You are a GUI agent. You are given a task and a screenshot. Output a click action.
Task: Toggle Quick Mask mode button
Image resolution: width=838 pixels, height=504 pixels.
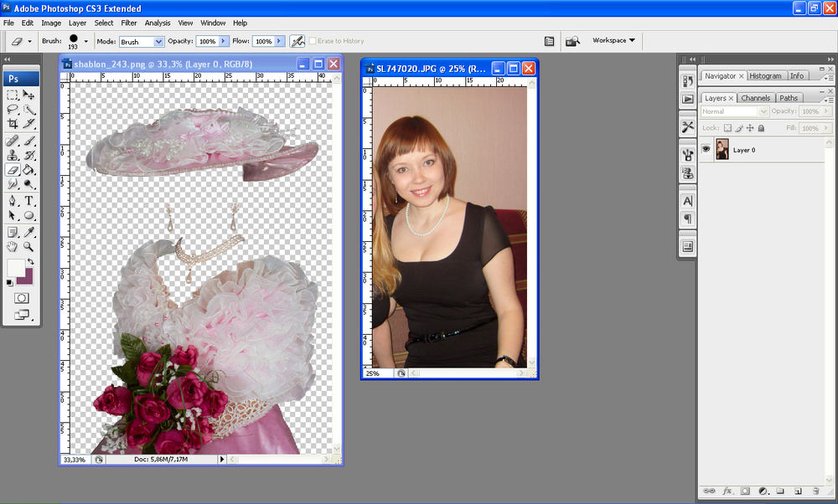pyautogui.click(x=21, y=298)
